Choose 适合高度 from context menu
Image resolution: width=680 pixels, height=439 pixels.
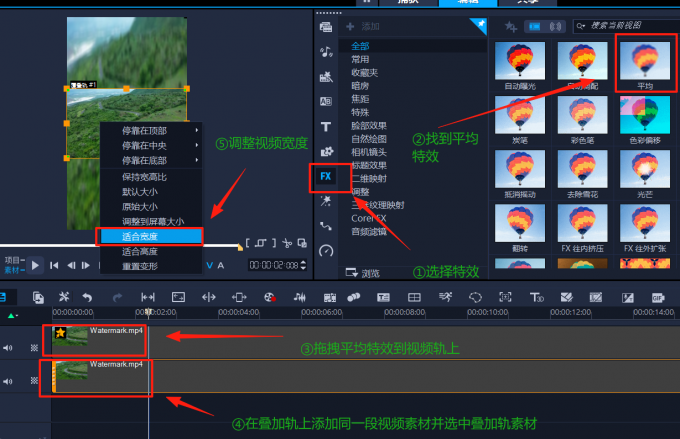pyautogui.click(x=151, y=251)
